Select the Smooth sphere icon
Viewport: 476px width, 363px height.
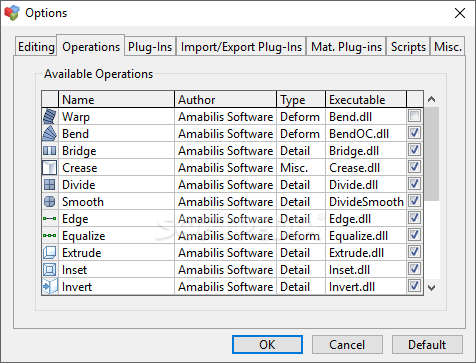coord(50,202)
